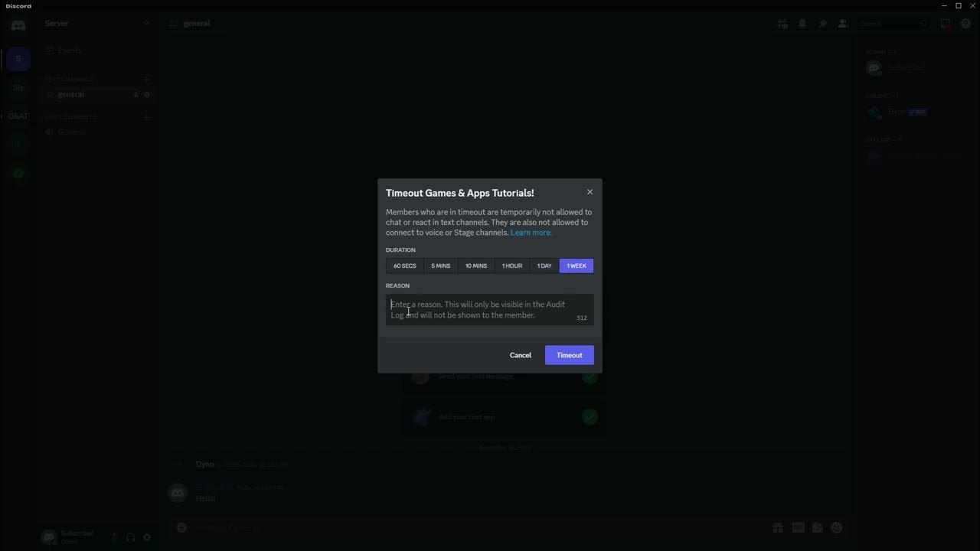Select the 1 HOUR timeout duration
This screenshot has height=551, width=980.
pyautogui.click(x=512, y=266)
